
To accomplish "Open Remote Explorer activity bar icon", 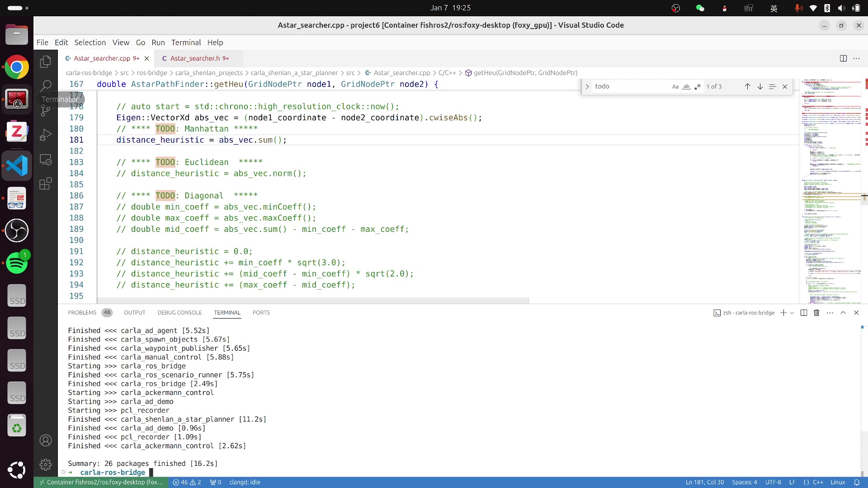I will (45, 159).
